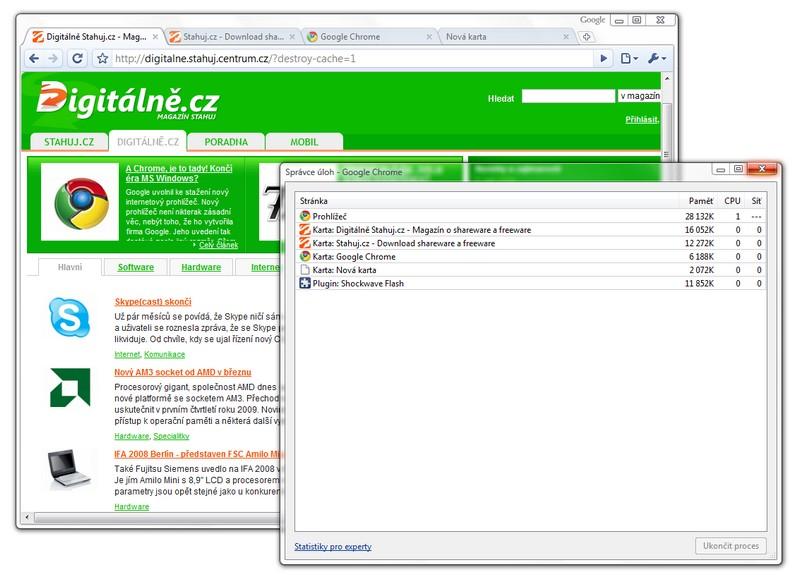Image resolution: width=800 pixels, height=575 pixels.
Task: Click the Přihlásit login link
Action: [x=642, y=119]
